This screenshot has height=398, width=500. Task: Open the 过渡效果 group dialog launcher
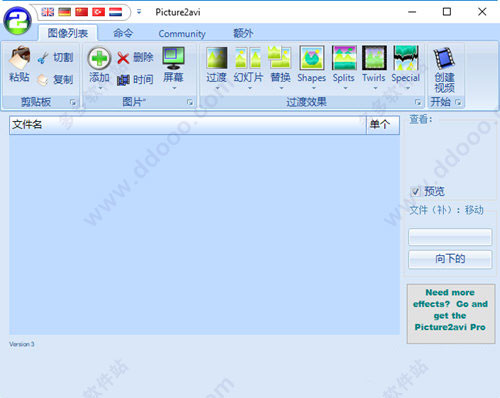(418, 102)
